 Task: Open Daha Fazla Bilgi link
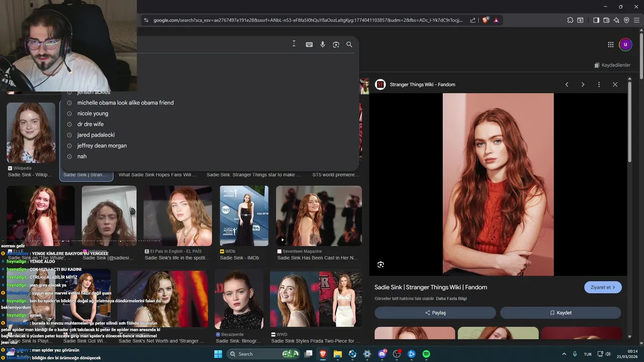click(x=451, y=299)
